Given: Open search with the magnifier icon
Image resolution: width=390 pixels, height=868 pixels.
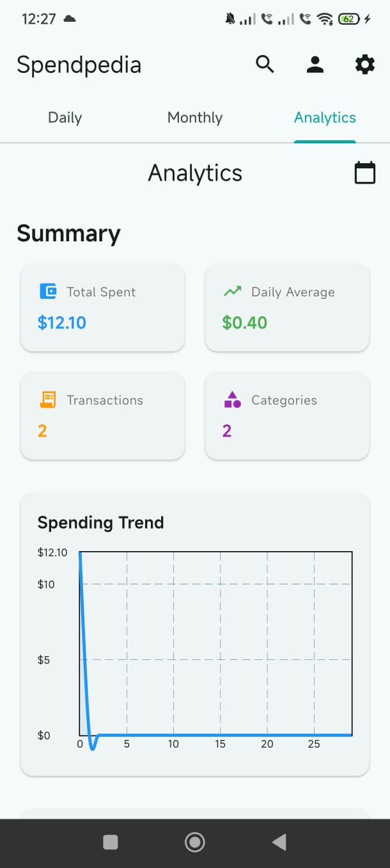Looking at the screenshot, I should point(265,64).
